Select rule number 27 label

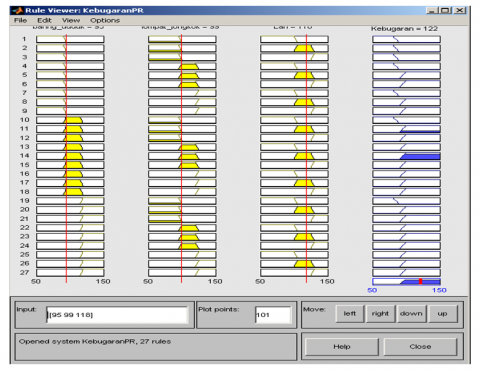click(x=25, y=272)
